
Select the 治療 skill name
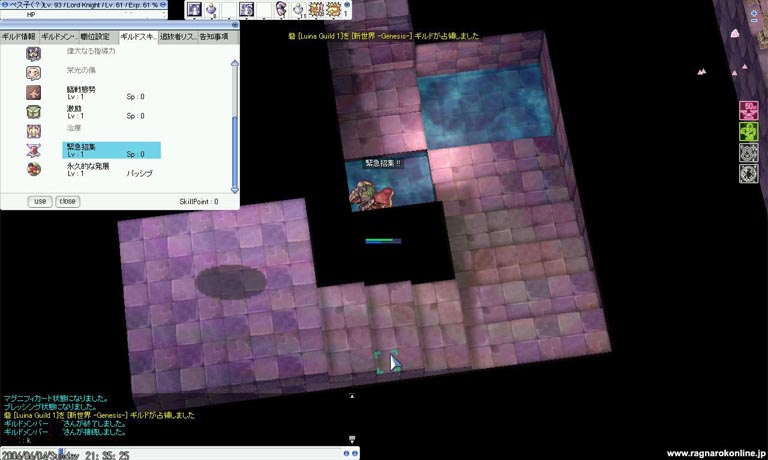click(74, 128)
